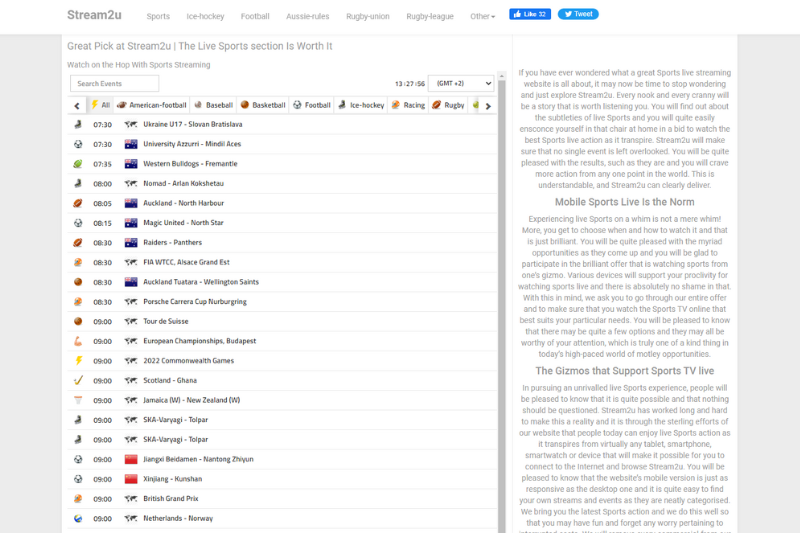Open the Football navbar link
The width and height of the screenshot is (800, 533).
(x=255, y=16)
